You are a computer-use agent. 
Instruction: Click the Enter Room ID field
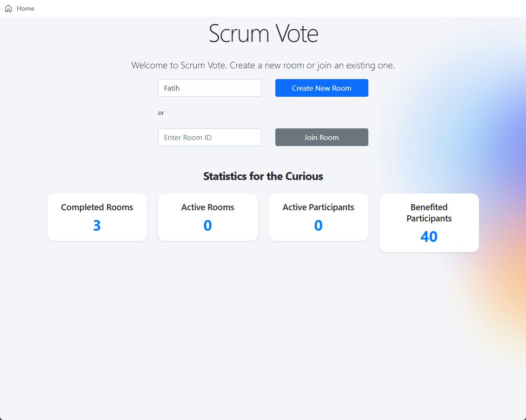(209, 137)
